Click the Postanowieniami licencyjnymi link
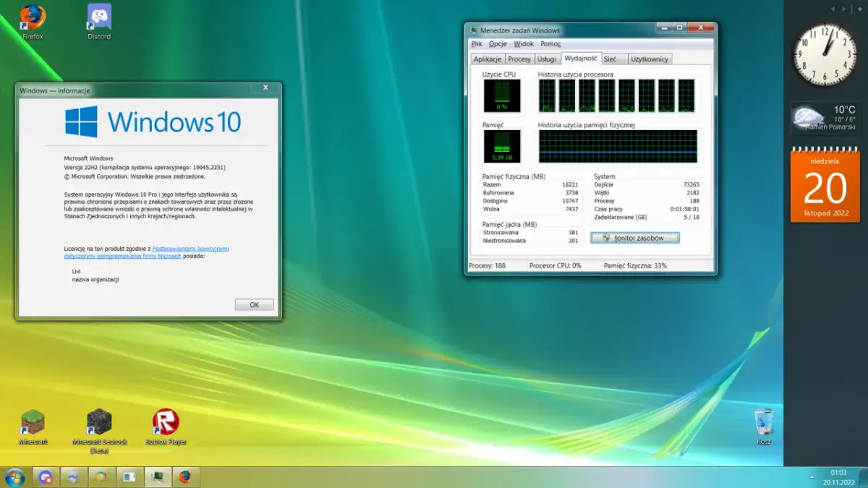This screenshot has height=488, width=868. pyautogui.click(x=191, y=248)
